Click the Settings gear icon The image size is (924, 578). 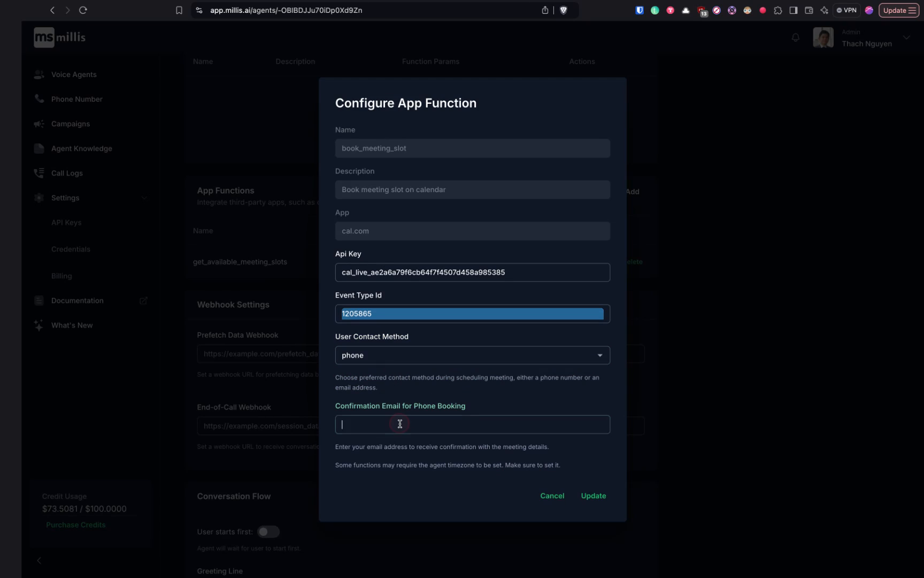click(x=38, y=197)
